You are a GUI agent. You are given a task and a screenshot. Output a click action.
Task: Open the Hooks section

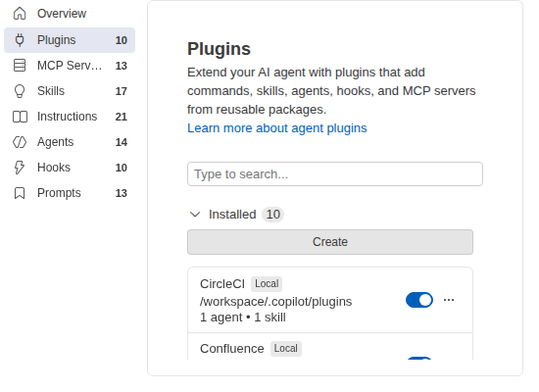click(70, 168)
